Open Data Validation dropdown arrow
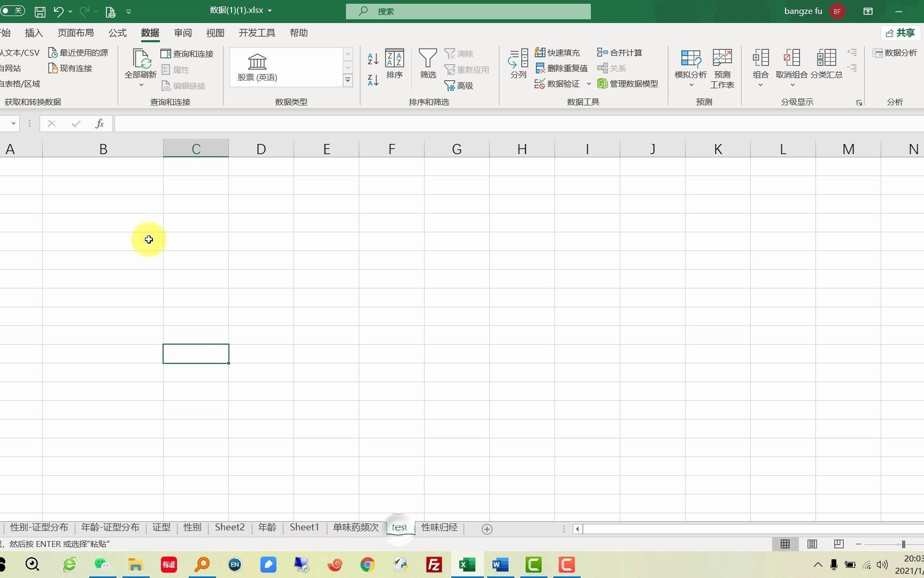This screenshot has width=924, height=578. 588,83
